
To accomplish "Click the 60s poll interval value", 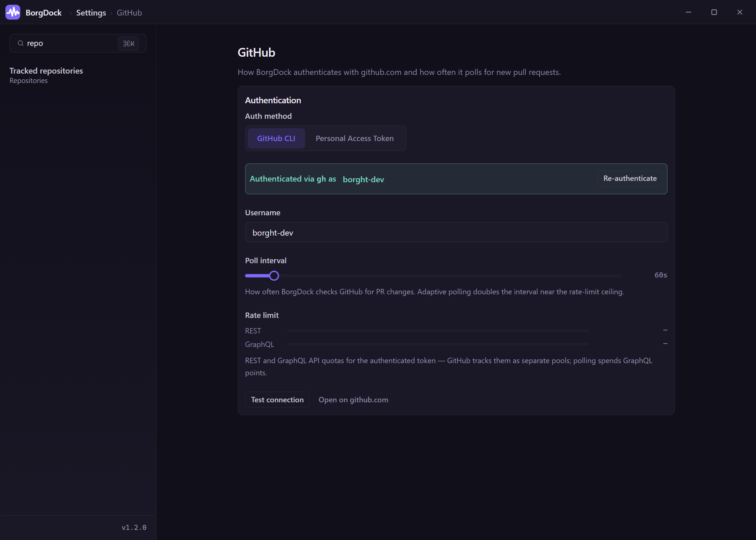I will pos(660,275).
